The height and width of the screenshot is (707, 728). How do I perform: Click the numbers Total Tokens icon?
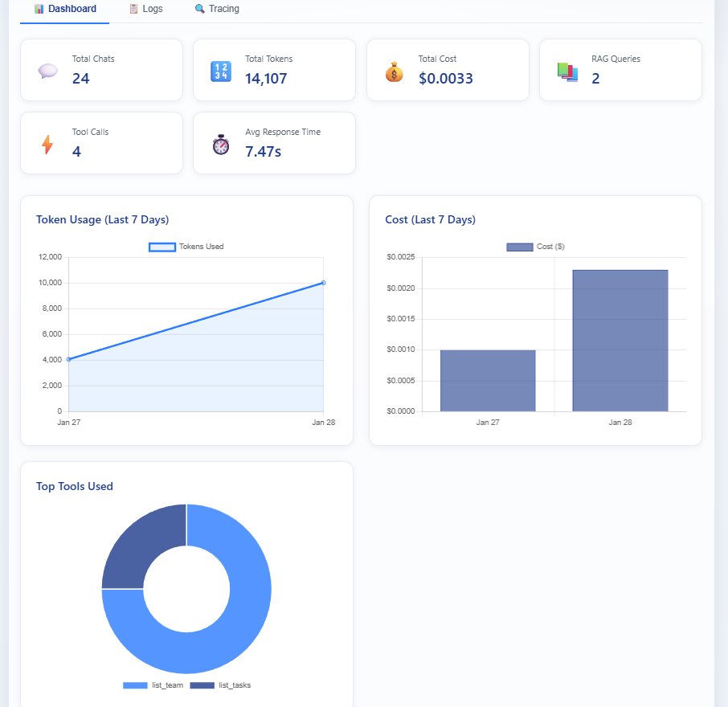click(x=220, y=71)
